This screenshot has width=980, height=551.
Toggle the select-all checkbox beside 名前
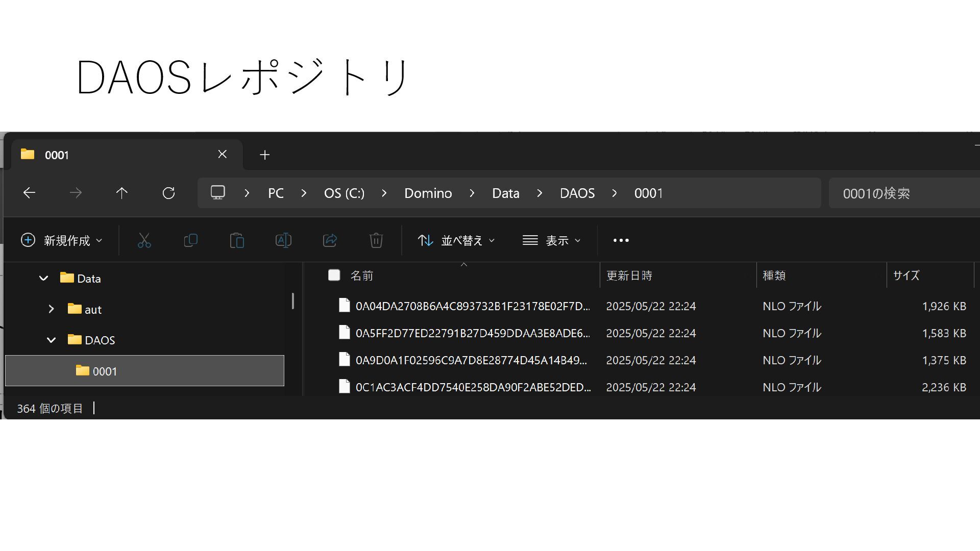tap(334, 275)
